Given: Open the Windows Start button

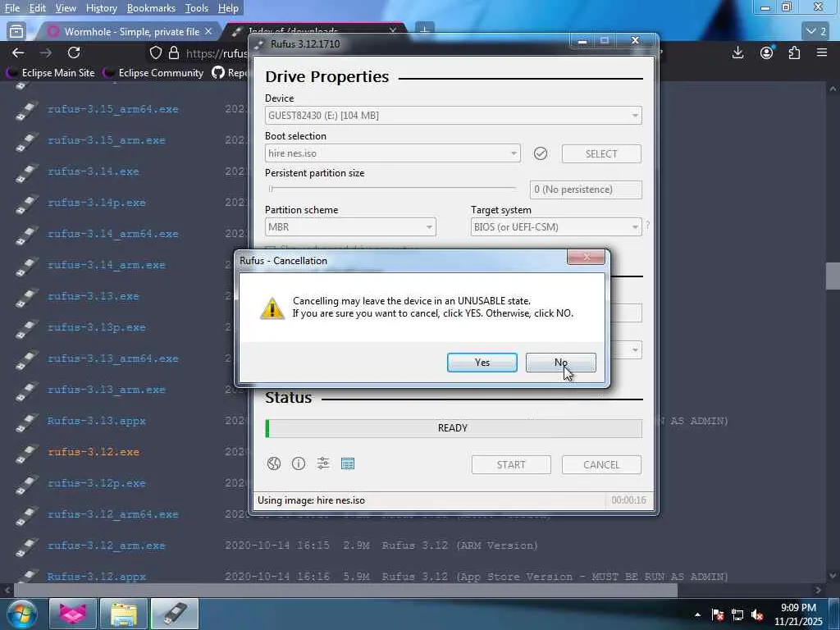Looking at the screenshot, I should point(21,614).
